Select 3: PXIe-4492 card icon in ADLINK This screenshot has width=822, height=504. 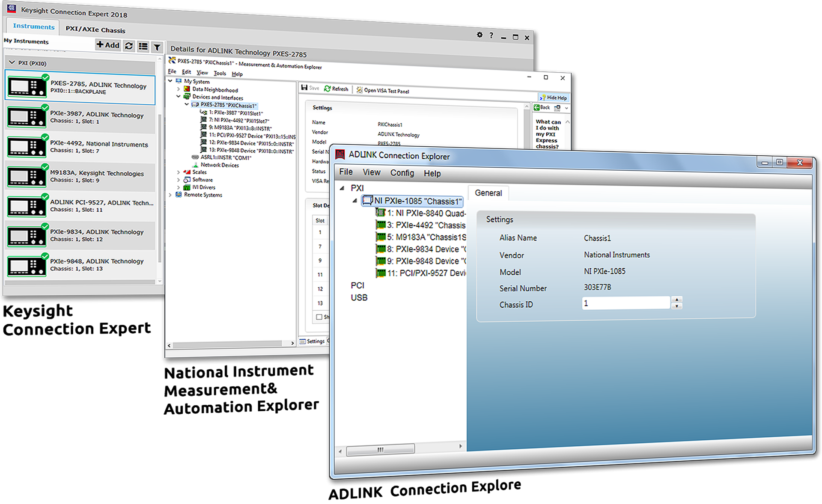pos(381,224)
